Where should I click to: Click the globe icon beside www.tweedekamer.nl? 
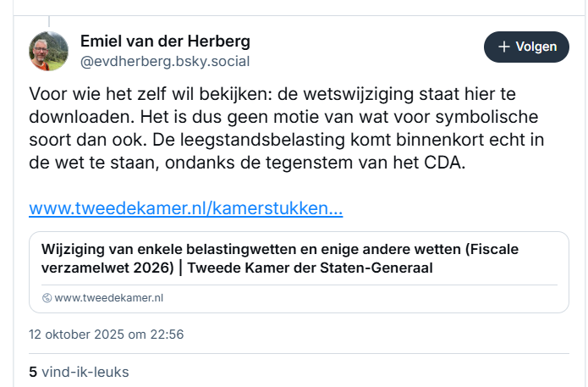coord(47,298)
